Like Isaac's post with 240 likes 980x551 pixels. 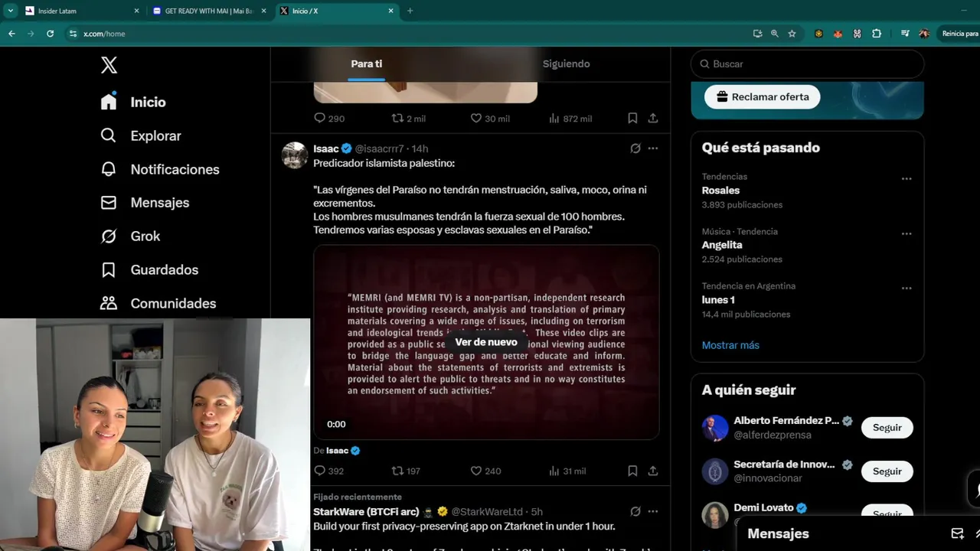pyautogui.click(x=476, y=471)
